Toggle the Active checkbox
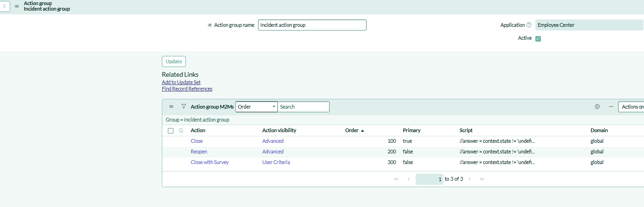Screen dimensions: 644x207 [538, 39]
